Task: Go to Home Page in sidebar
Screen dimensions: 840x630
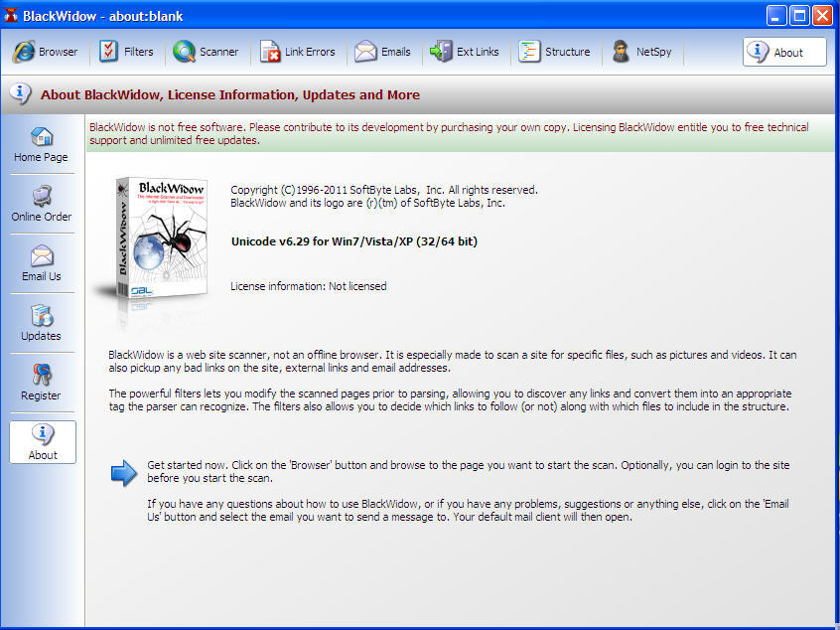Action: pos(42,144)
